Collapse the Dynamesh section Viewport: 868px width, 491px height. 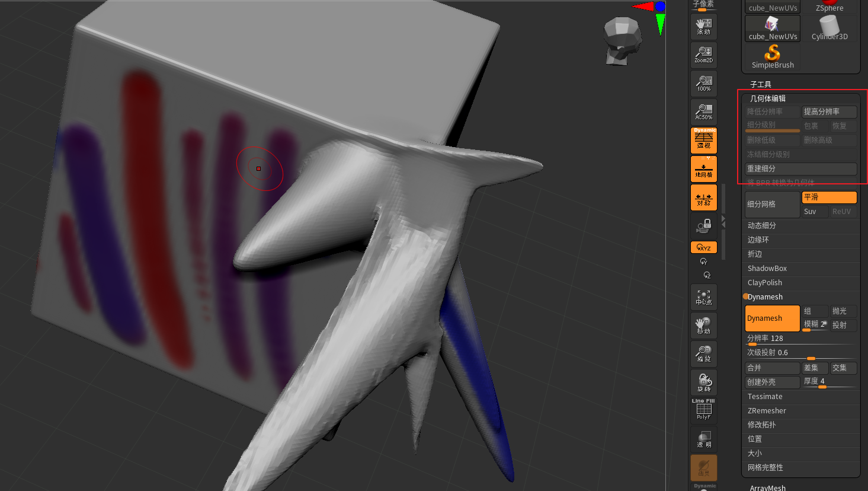pos(765,296)
